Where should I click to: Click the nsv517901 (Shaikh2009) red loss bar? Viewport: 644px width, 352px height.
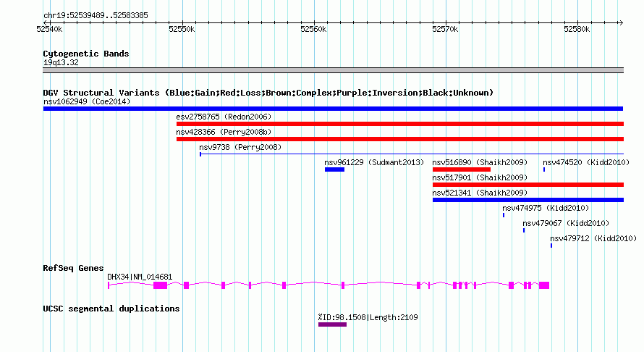pyautogui.click(x=528, y=185)
